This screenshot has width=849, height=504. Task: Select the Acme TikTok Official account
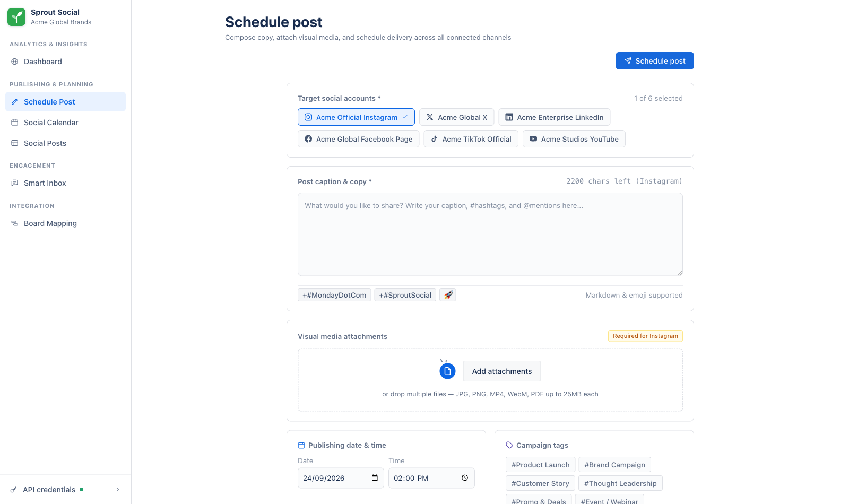(x=471, y=139)
